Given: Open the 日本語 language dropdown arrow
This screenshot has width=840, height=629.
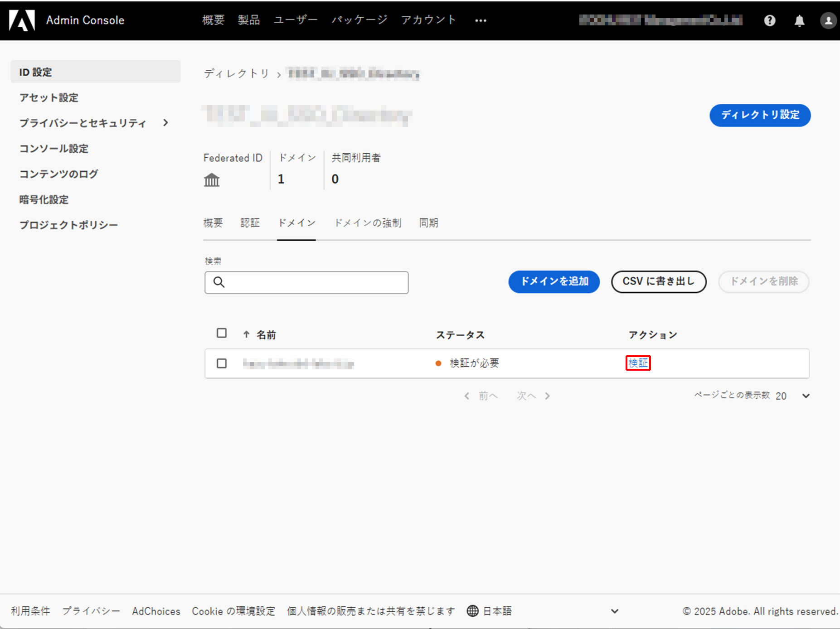Looking at the screenshot, I should (614, 611).
